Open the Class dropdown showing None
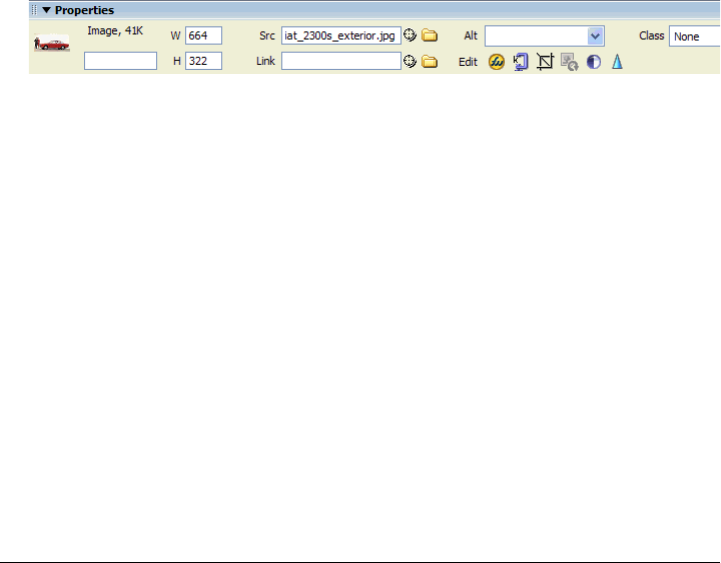Image resolution: width=721 pixels, height=563 pixels. coord(695,36)
